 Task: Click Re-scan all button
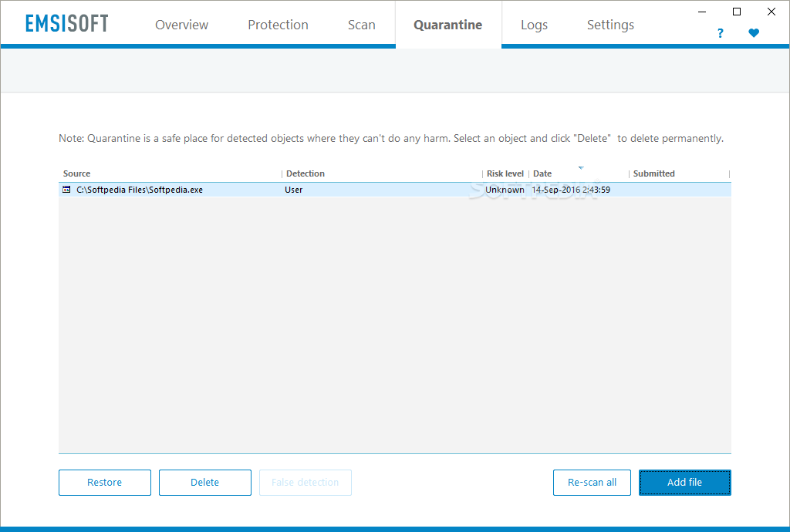click(592, 483)
